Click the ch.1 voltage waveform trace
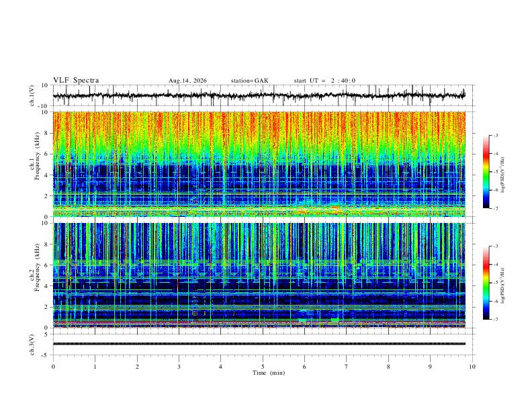The width and height of the screenshot is (532, 411). [259, 95]
